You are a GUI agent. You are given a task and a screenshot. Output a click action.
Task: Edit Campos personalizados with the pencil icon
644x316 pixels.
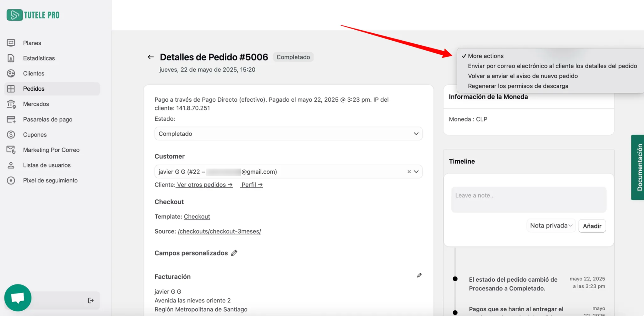tap(234, 253)
